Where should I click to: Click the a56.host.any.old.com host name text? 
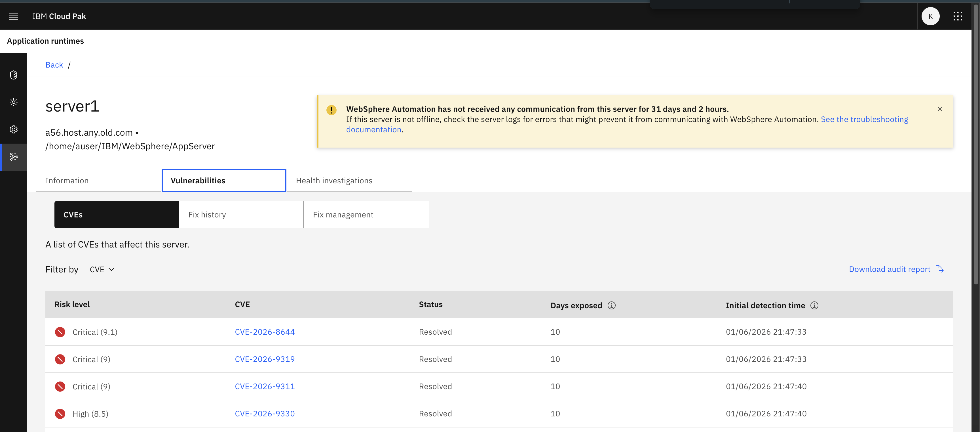[89, 133]
